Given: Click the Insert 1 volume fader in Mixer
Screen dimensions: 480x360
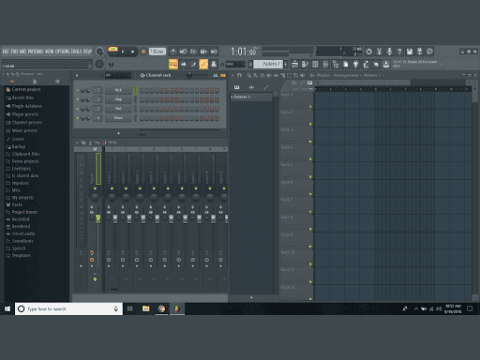Looking at the screenshot, I should click(x=115, y=218).
